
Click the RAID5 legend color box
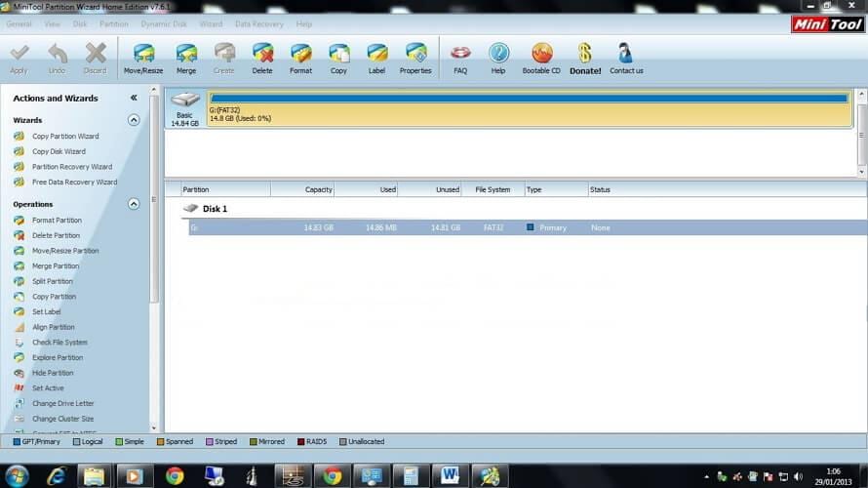(x=300, y=442)
